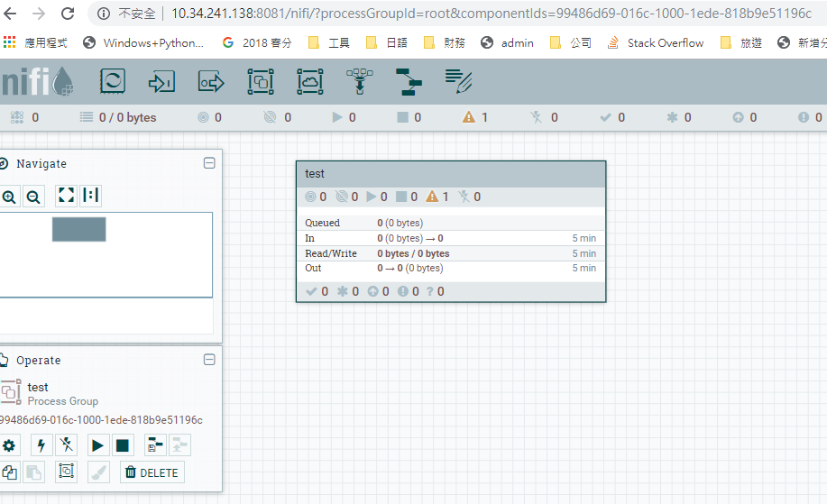The image size is (827, 504).
Task: Collapse the Navigate panel
Action: pos(209,163)
